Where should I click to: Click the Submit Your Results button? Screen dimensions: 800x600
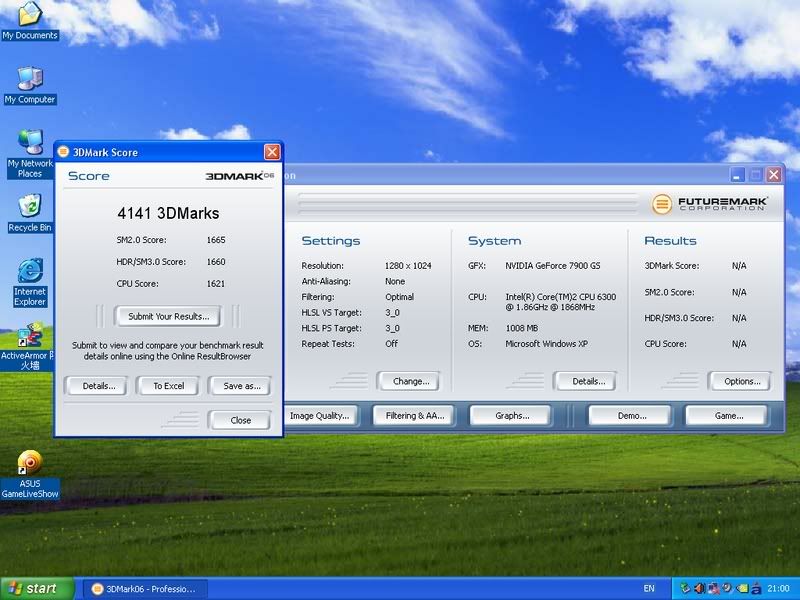[168, 316]
